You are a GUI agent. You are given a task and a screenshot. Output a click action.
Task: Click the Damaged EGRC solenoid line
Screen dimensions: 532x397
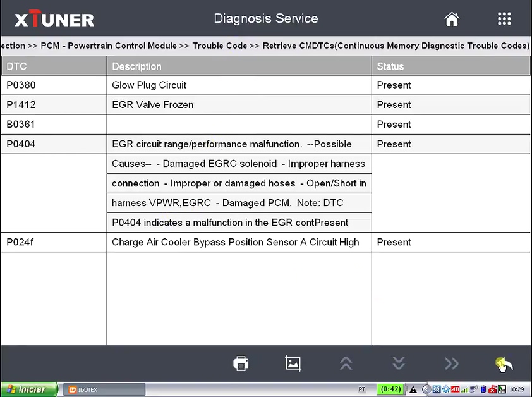(x=239, y=164)
